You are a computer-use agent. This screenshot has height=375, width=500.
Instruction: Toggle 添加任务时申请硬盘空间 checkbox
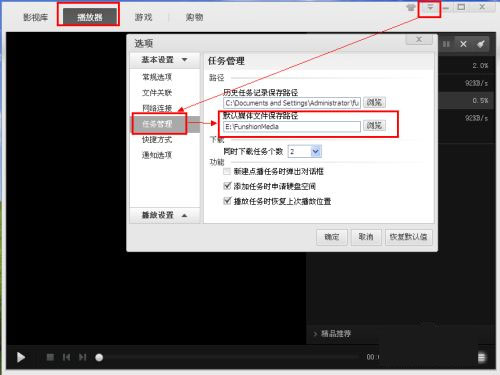click(227, 186)
